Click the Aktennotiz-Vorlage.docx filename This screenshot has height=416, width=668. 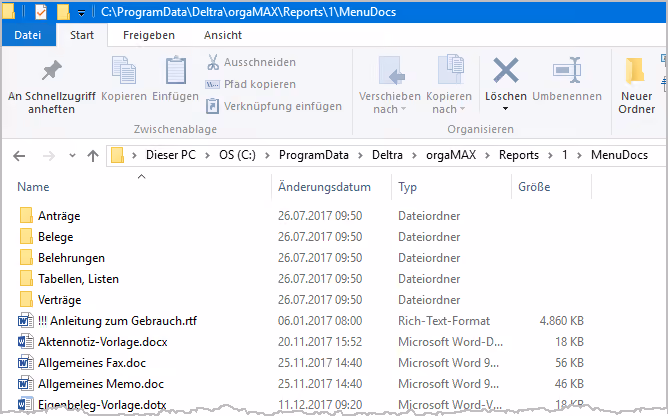tap(103, 342)
